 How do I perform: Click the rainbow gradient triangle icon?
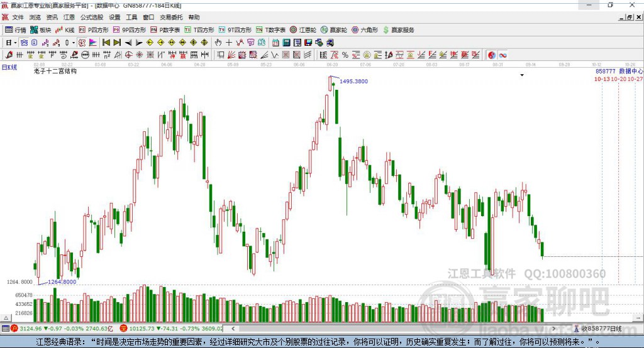point(93,43)
